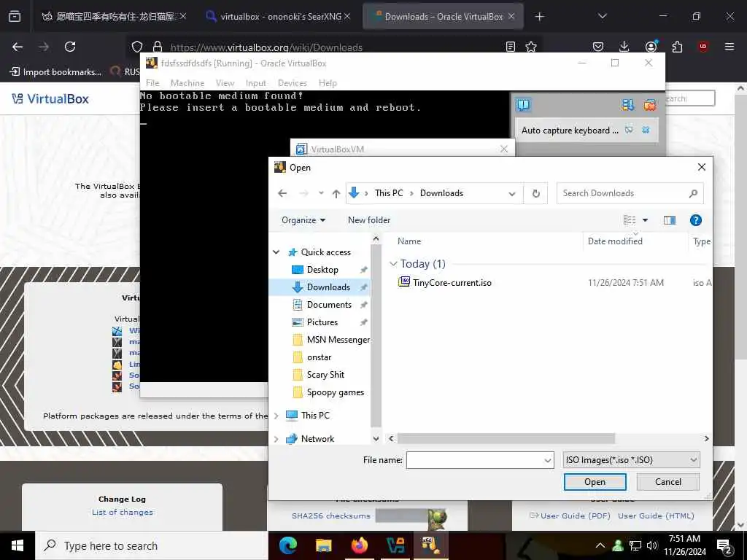Open the VirtualBox Input menu
The image size is (747, 560).
point(256,83)
